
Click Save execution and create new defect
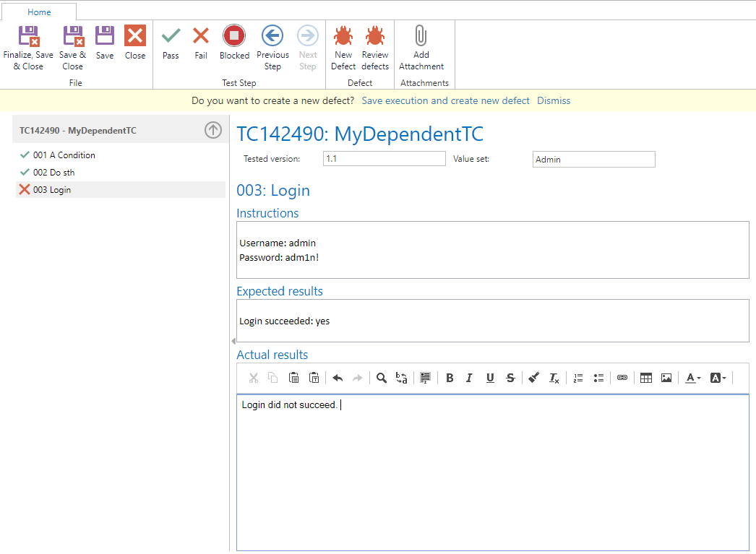(x=445, y=100)
